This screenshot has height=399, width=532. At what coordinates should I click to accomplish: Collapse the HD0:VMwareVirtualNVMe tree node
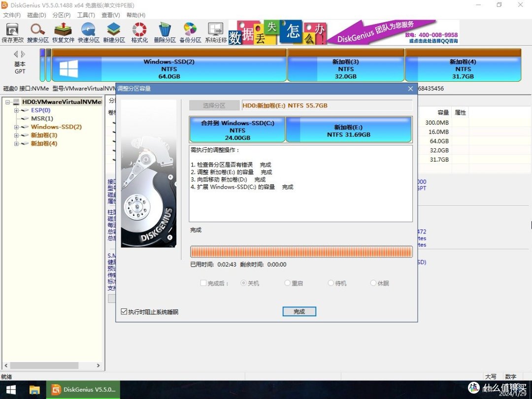click(7, 102)
